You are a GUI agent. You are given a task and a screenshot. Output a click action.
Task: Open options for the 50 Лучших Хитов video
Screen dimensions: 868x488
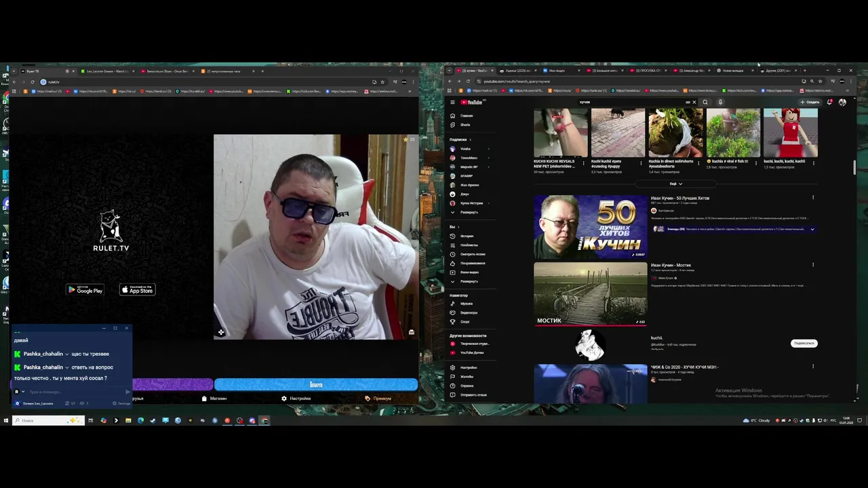(813, 198)
